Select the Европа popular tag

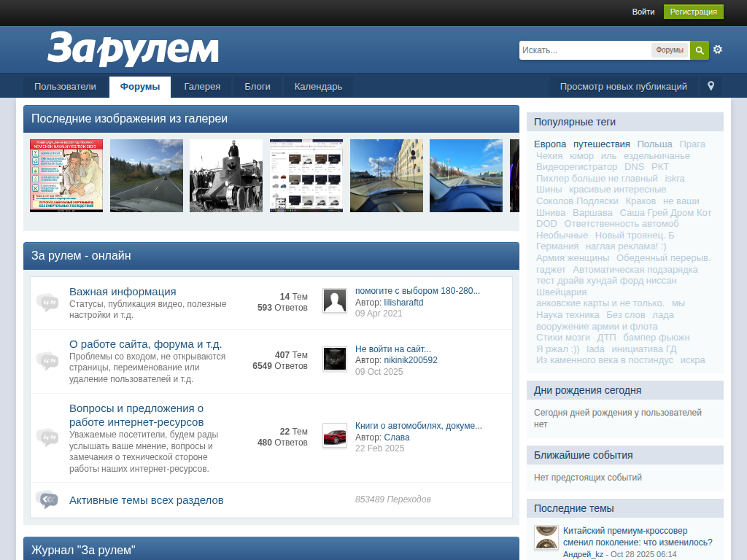(550, 144)
